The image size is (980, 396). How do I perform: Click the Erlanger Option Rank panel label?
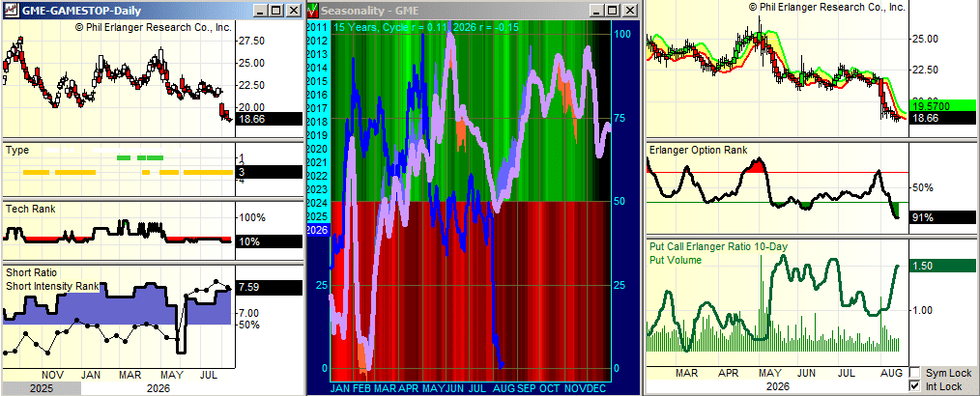698,150
